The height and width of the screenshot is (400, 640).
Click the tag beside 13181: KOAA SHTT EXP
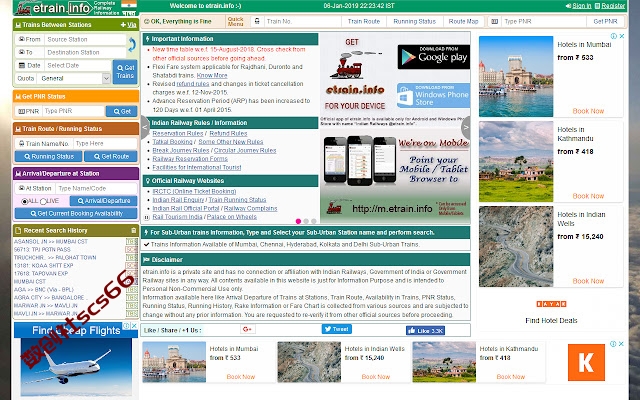click(x=132, y=265)
